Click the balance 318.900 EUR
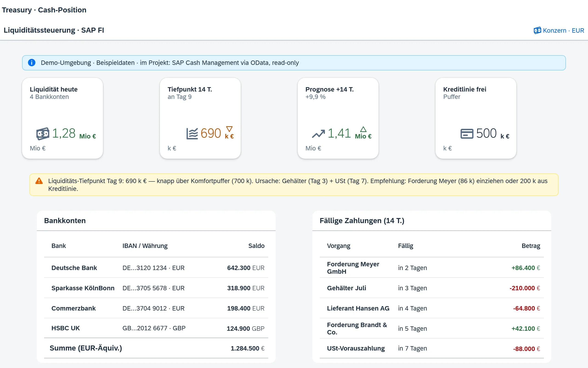This screenshot has height=368, width=588. point(246,288)
